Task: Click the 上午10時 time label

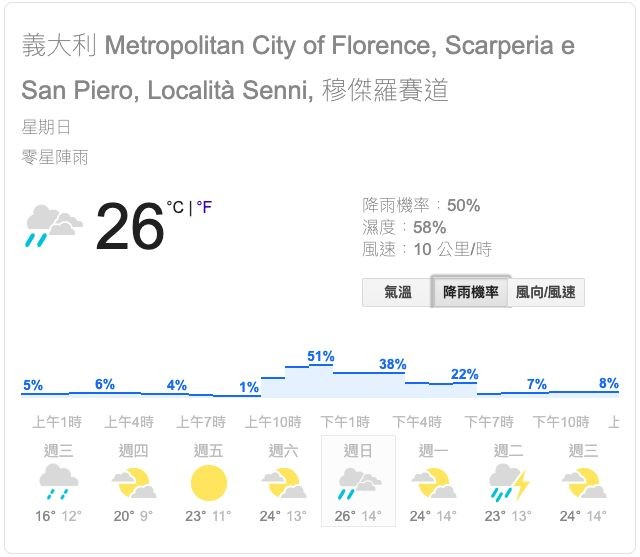Action: pyautogui.click(x=273, y=422)
